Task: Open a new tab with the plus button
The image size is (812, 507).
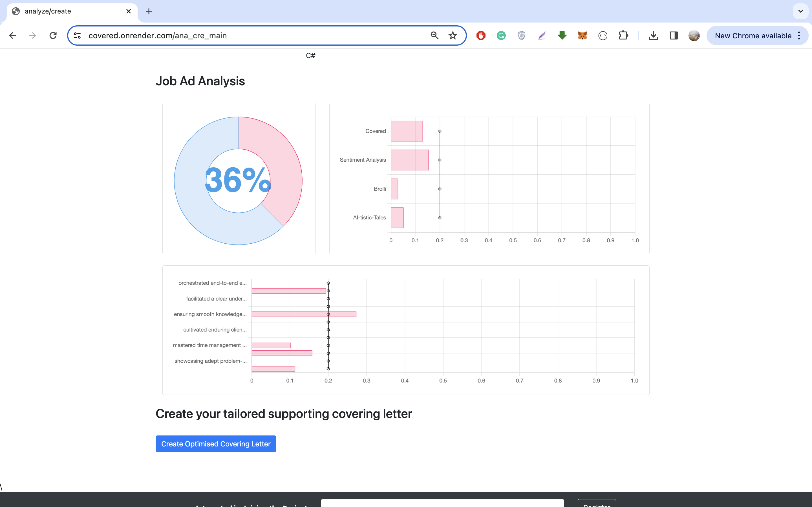Action: tap(149, 11)
